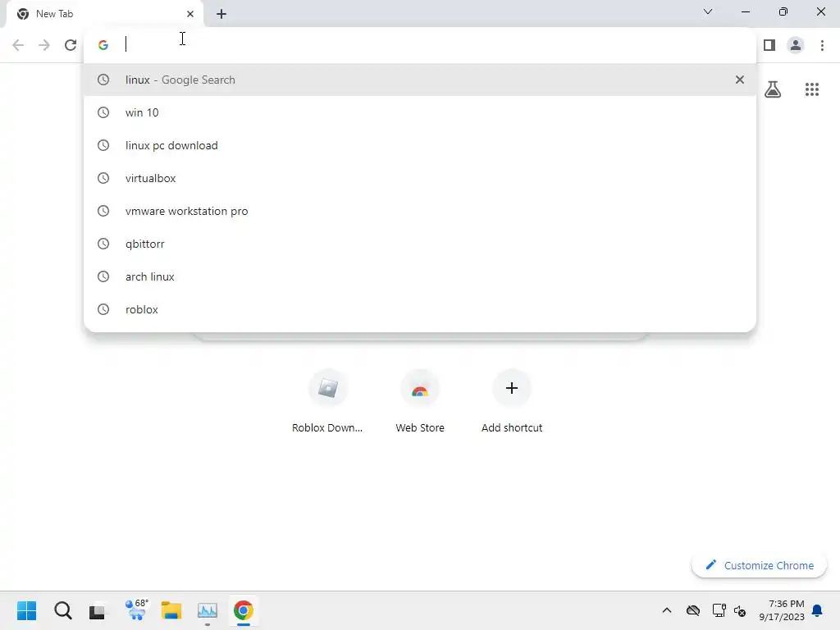Click the clock icon beside 'virtualbox'
The width and height of the screenshot is (840, 630).
pyautogui.click(x=103, y=178)
